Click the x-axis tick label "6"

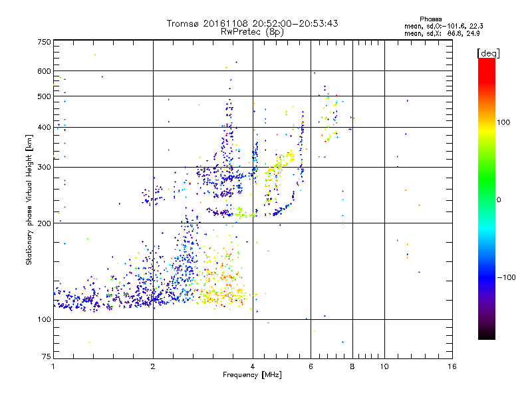coord(311,366)
